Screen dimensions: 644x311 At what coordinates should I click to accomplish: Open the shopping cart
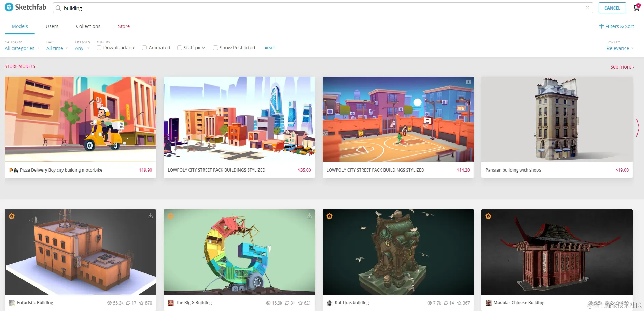636,8
